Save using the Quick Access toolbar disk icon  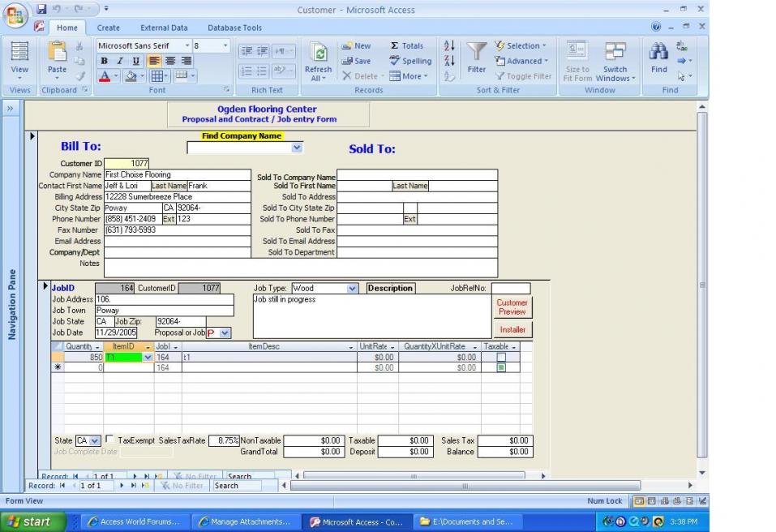coord(41,9)
